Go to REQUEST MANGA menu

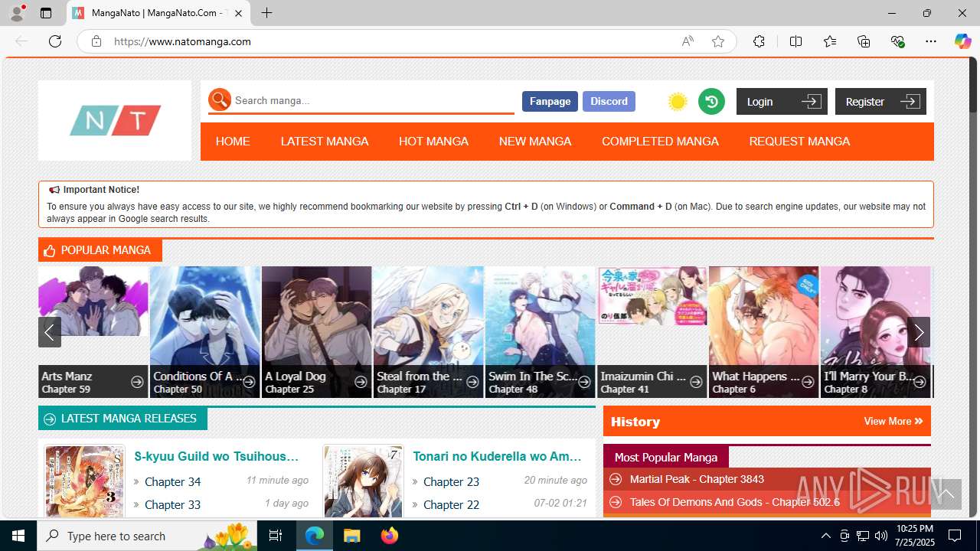[799, 142]
